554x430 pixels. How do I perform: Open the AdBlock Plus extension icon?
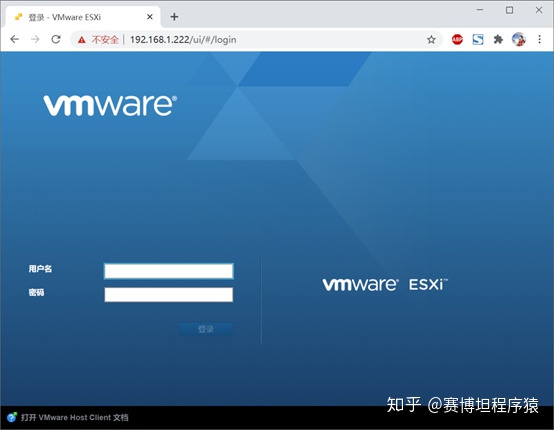[457, 39]
